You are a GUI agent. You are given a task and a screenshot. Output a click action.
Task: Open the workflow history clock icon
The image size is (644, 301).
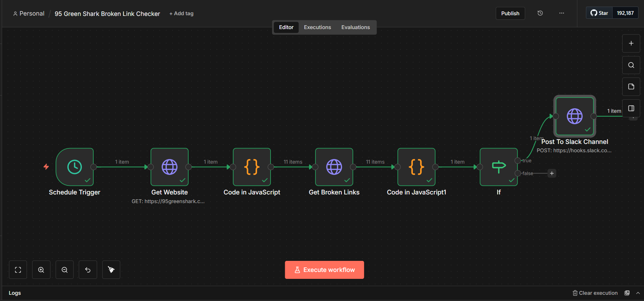[540, 13]
